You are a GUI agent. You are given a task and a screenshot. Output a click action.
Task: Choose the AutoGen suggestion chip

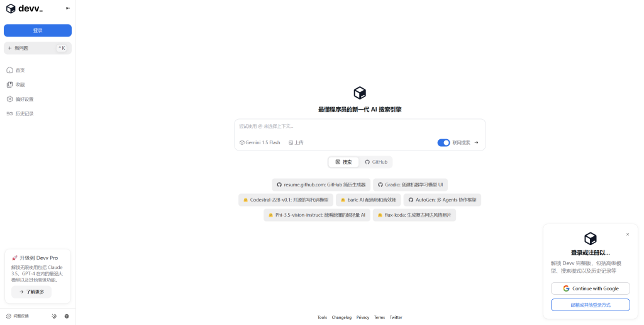tap(442, 200)
